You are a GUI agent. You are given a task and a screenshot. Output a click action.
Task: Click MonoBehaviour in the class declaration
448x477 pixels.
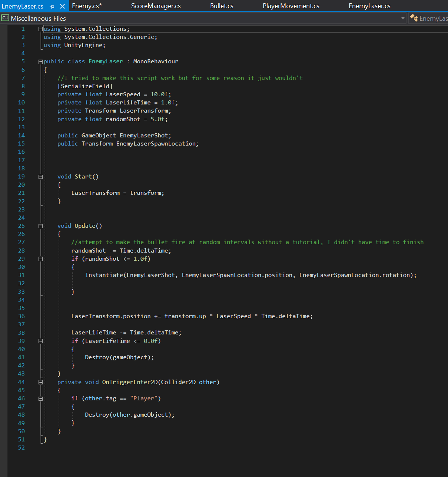tap(156, 61)
